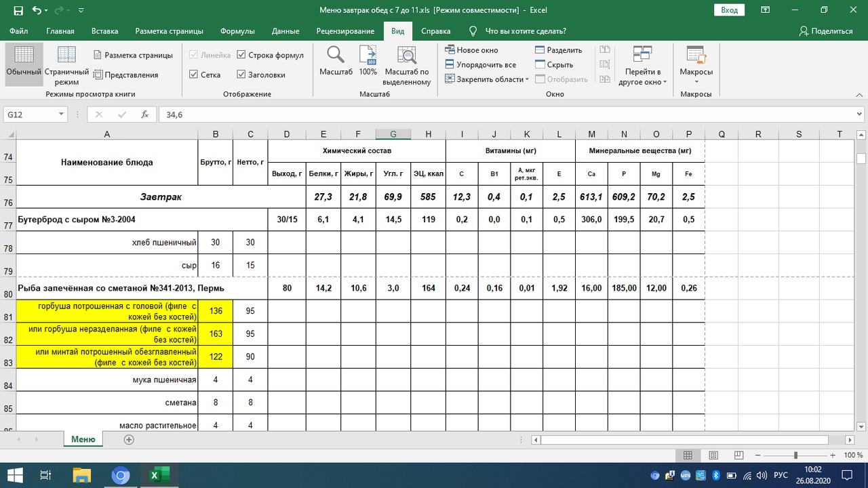Select Page Break view (Страничный режим)

pos(66,63)
